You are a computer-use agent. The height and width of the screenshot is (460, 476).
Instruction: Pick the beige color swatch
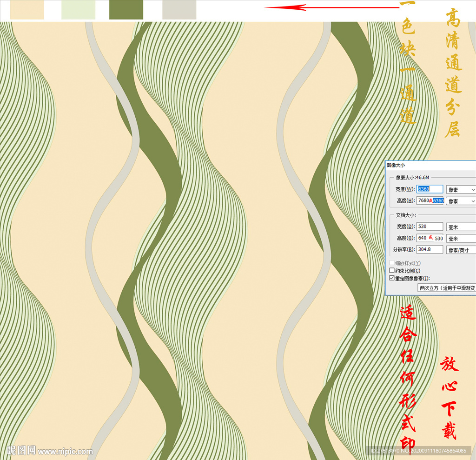coord(27,10)
